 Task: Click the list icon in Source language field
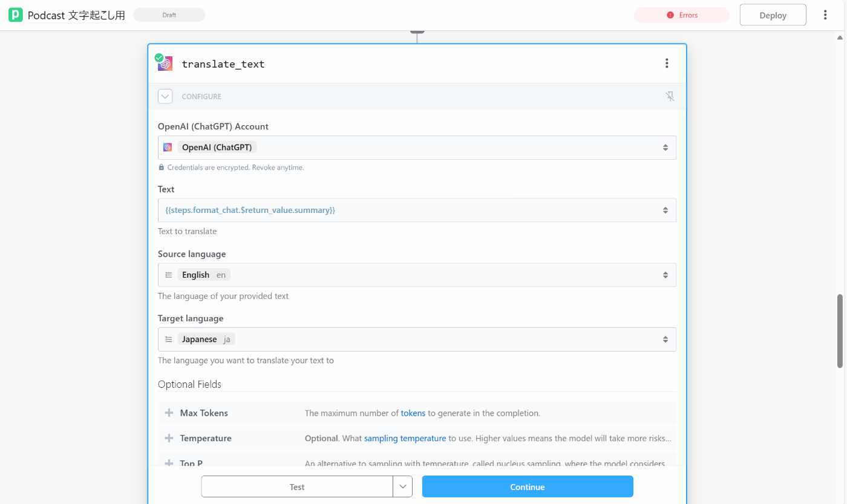tap(169, 275)
